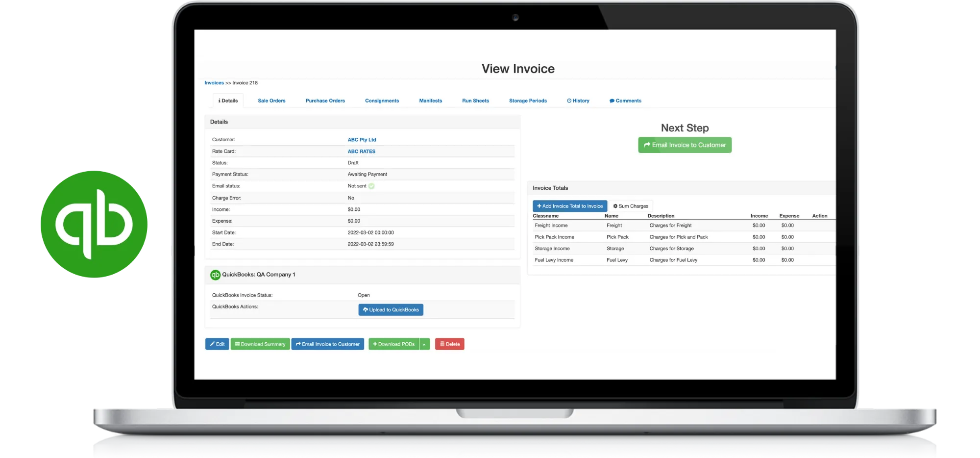The height and width of the screenshot is (458, 980).
Task: Open the ABC Pty Ltd customer link
Action: tap(362, 139)
